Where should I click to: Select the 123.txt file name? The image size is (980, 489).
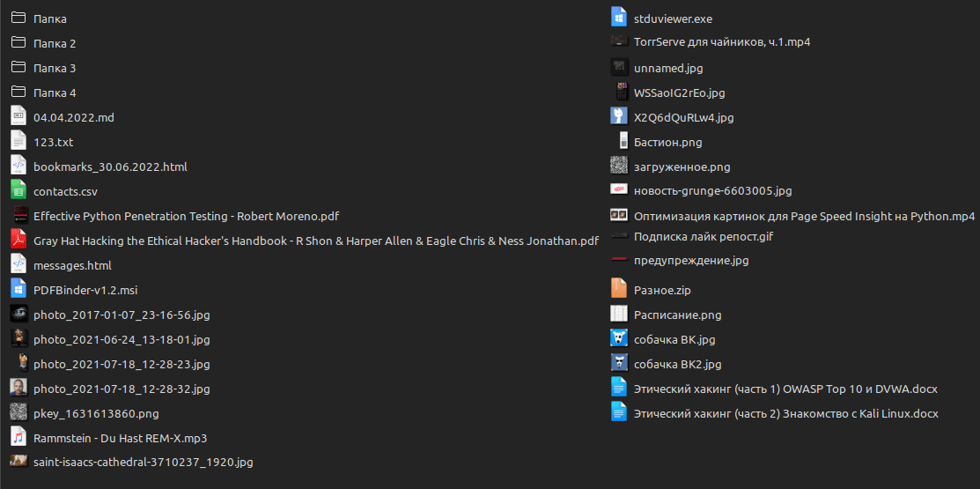pyautogui.click(x=53, y=142)
